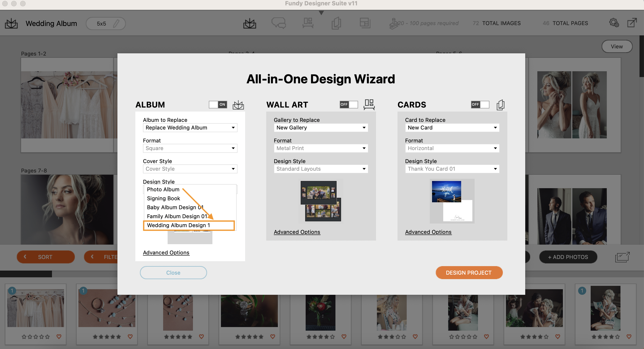The image size is (644, 349).
Task: Click star rating under dresses thumbnail
Action: click(35, 337)
